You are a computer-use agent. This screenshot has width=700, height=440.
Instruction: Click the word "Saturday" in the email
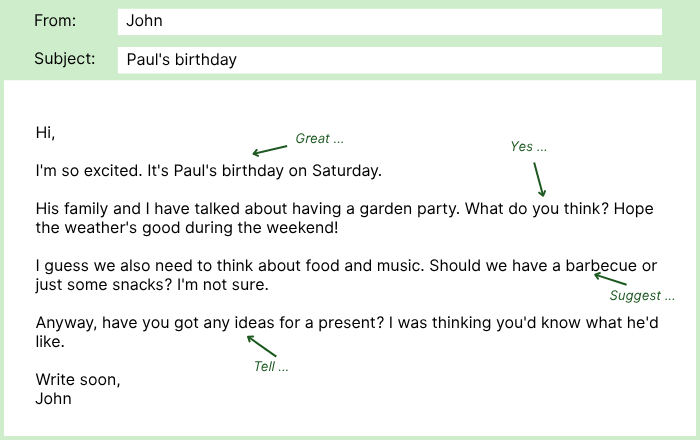pos(345,171)
